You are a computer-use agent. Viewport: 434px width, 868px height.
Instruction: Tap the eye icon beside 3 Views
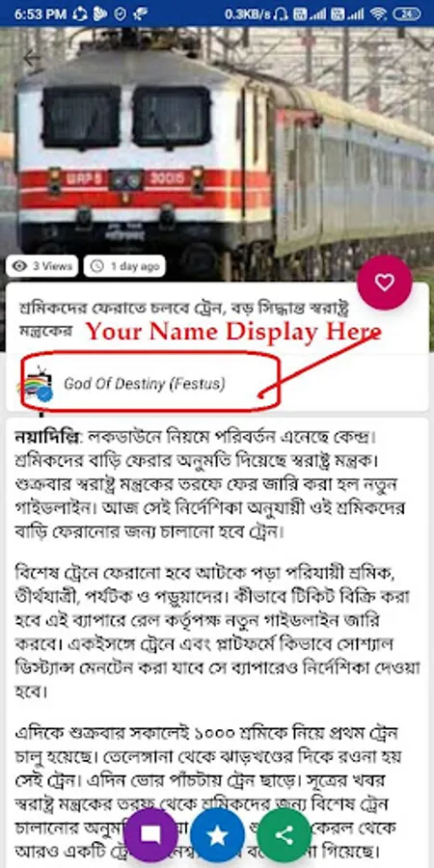point(20,266)
